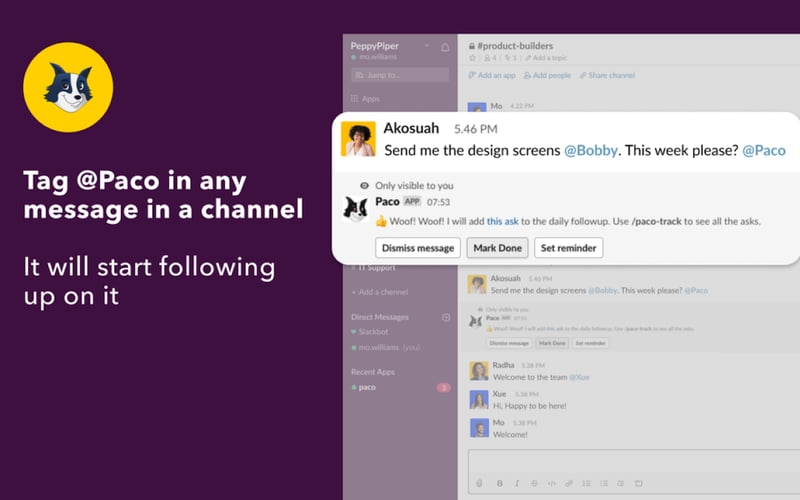800x500 pixels.
Task: Open Apps in the sidebar
Action: click(x=365, y=99)
